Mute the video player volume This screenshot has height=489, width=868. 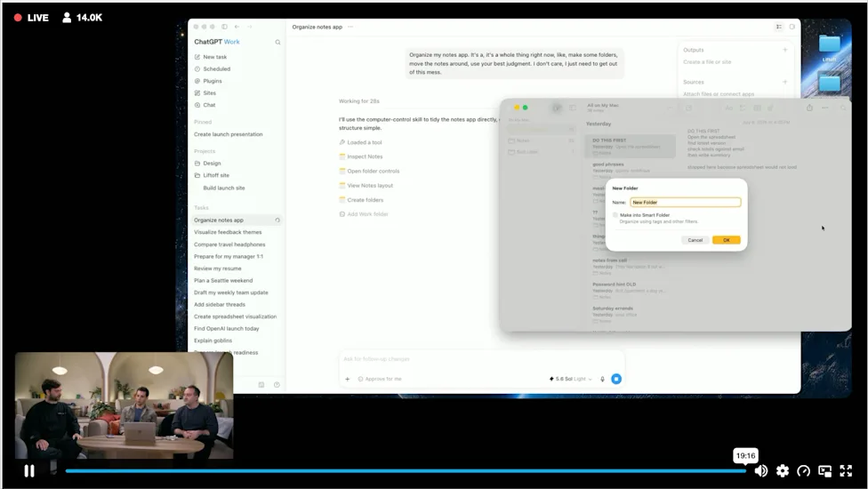click(x=761, y=470)
